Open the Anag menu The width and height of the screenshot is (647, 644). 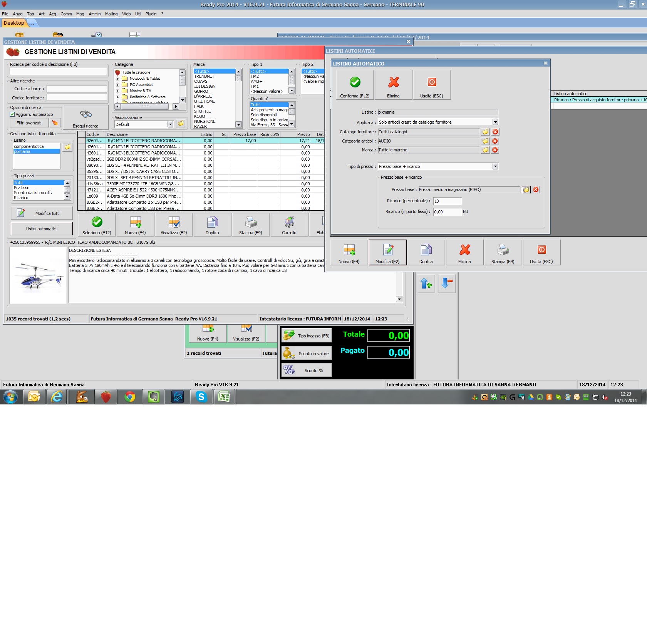tap(18, 14)
